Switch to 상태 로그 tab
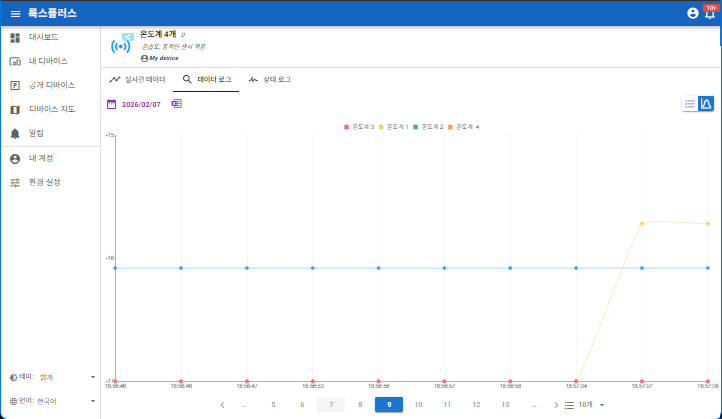 [x=270, y=79]
